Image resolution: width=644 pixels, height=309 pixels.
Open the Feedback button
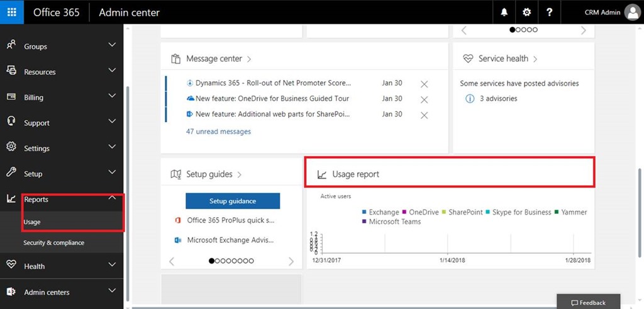pyautogui.click(x=588, y=302)
